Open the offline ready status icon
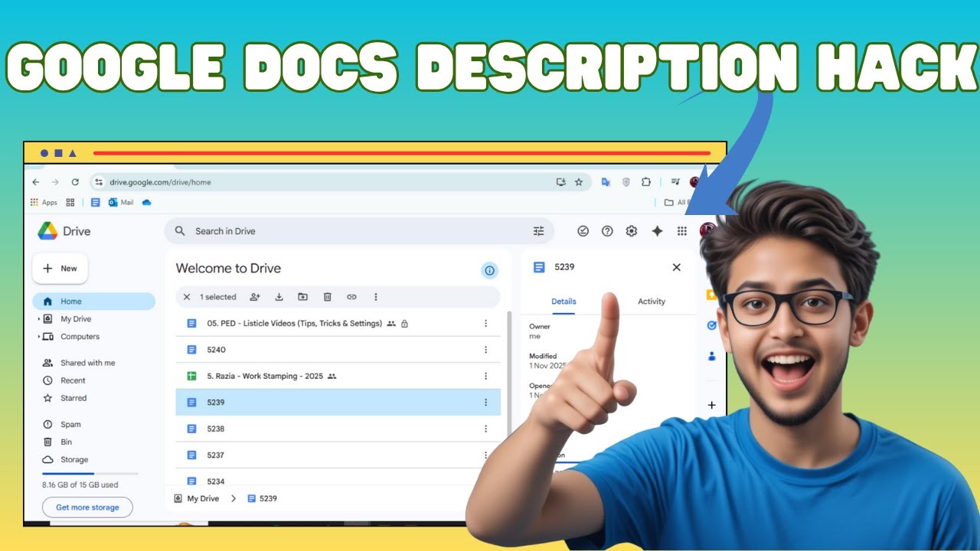Viewport: 980px width, 551px height. pos(583,231)
